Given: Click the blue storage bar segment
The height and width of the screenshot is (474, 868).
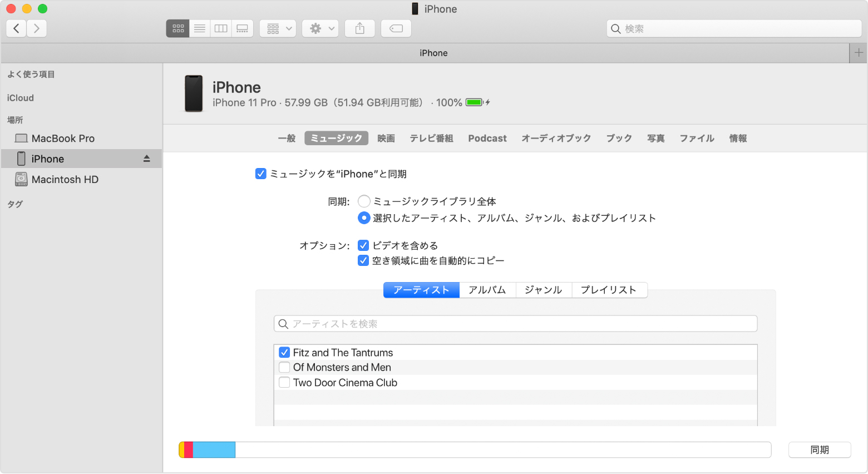Looking at the screenshot, I should point(214,450).
